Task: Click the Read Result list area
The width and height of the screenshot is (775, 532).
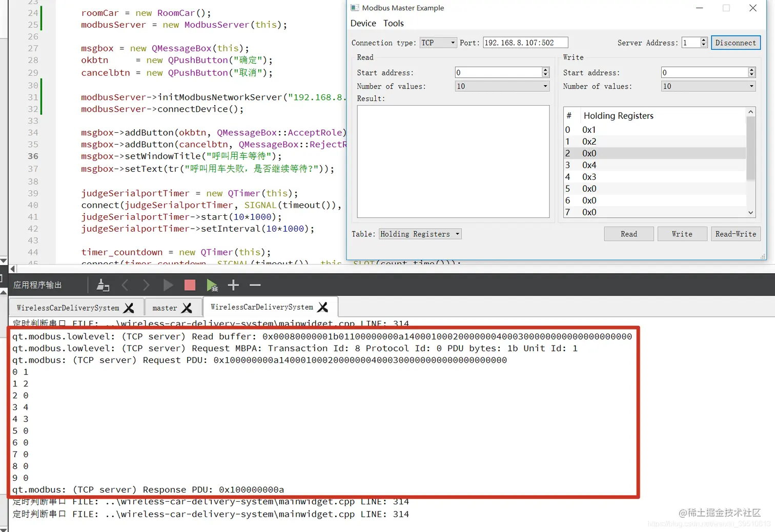Action: click(453, 161)
